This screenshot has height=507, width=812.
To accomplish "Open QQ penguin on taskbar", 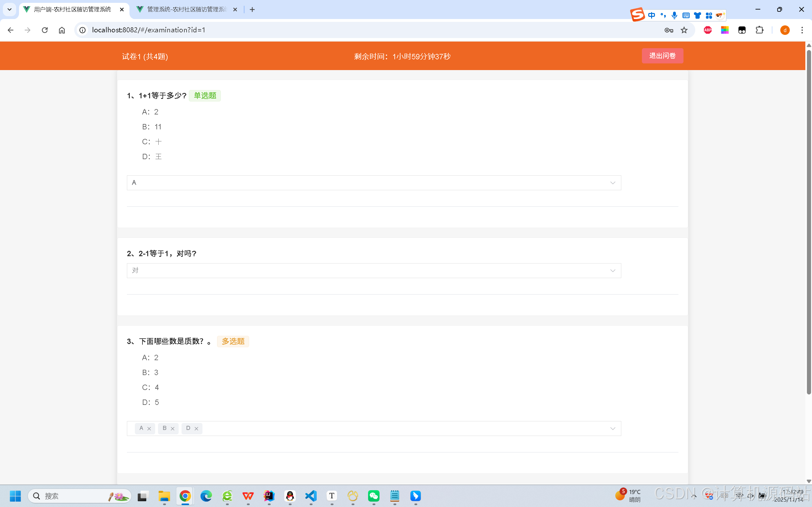I will [290, 496].
